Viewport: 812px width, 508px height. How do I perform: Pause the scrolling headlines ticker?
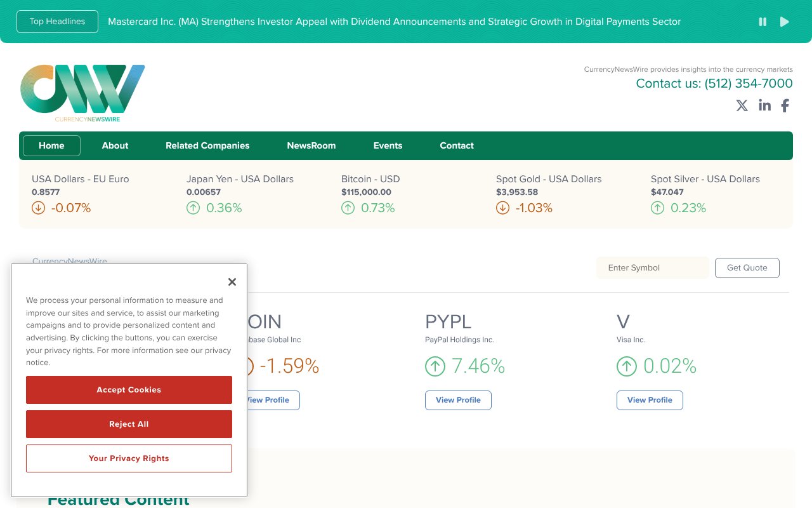763,22
